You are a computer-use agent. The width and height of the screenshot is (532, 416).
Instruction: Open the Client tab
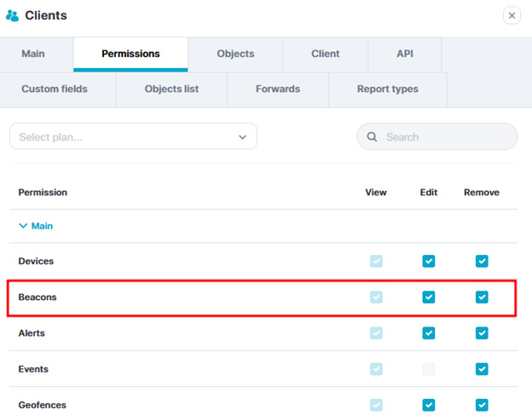pyautogui.click(x=325, y=54)
